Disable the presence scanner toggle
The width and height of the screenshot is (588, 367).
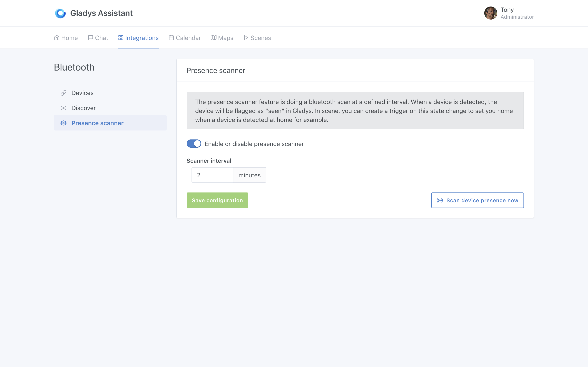coord(194,144)
